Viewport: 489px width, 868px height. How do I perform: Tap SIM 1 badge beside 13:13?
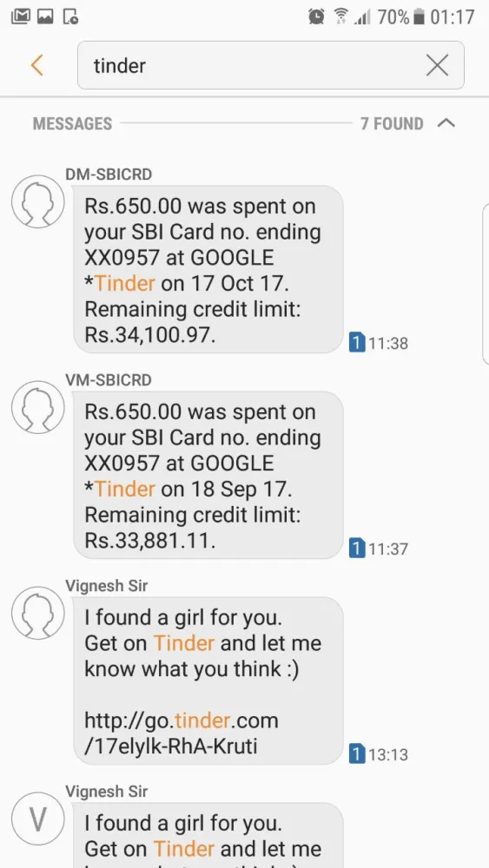[x=357, y=754]
